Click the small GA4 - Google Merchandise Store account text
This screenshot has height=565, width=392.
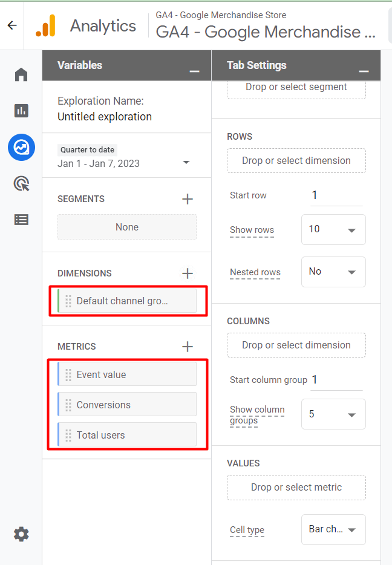coord(221,15)
